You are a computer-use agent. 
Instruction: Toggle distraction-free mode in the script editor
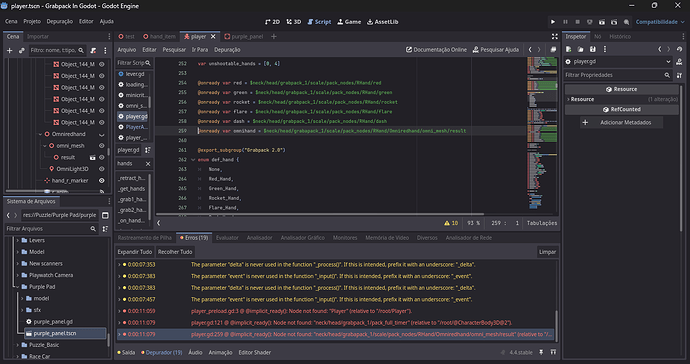(x=554, y=37)
